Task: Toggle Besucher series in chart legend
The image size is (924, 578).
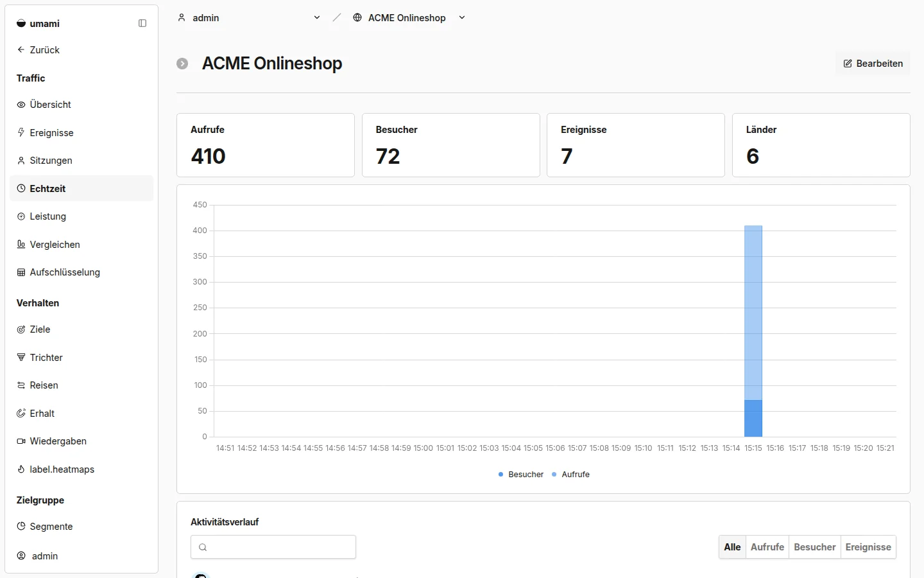Action: [520, 475]
